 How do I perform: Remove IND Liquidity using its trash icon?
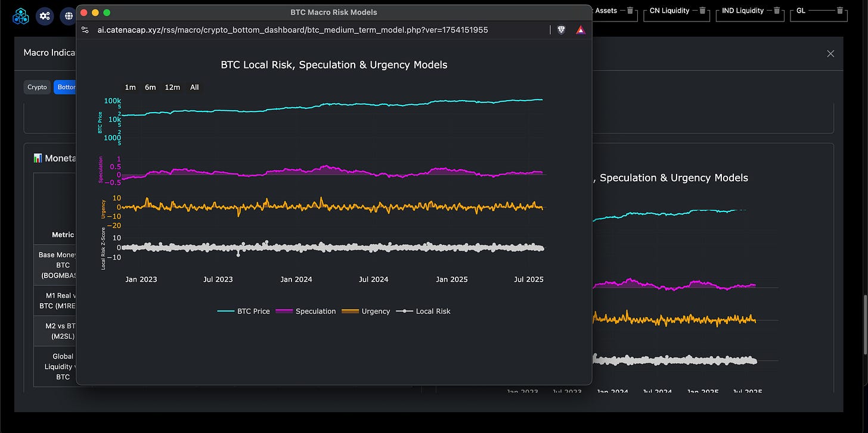click(x=777, y=10)
